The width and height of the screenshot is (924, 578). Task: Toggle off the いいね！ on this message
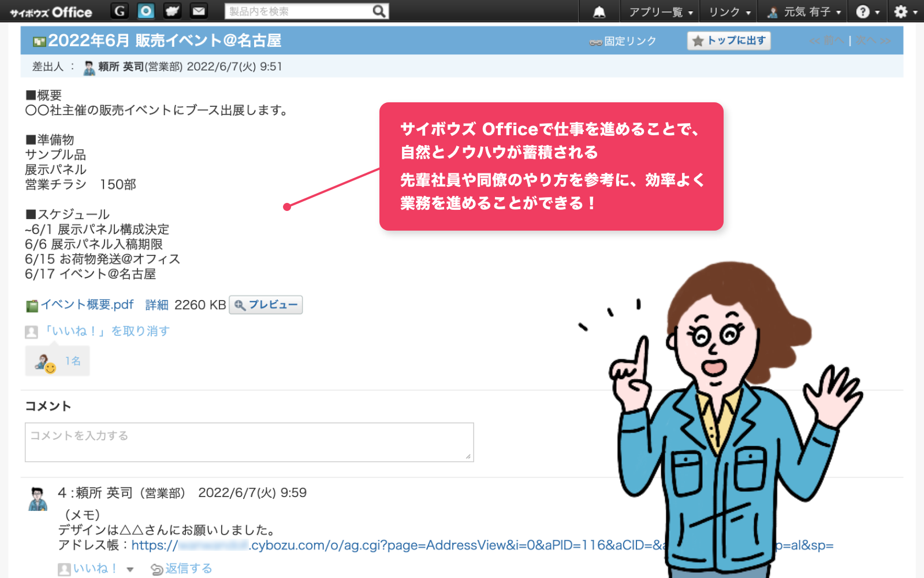coord(107,331)
